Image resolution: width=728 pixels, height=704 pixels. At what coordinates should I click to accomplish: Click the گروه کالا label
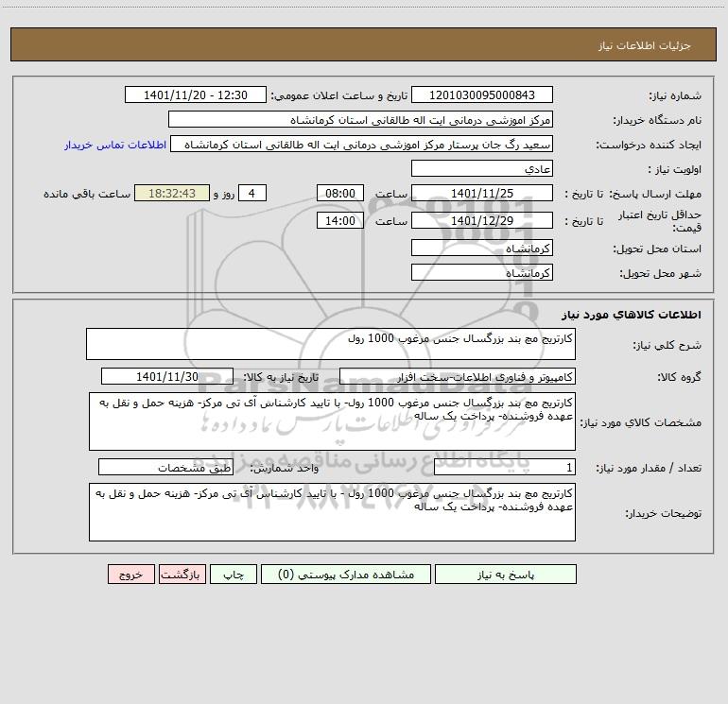pyautogui.click(x=679, y=377)
